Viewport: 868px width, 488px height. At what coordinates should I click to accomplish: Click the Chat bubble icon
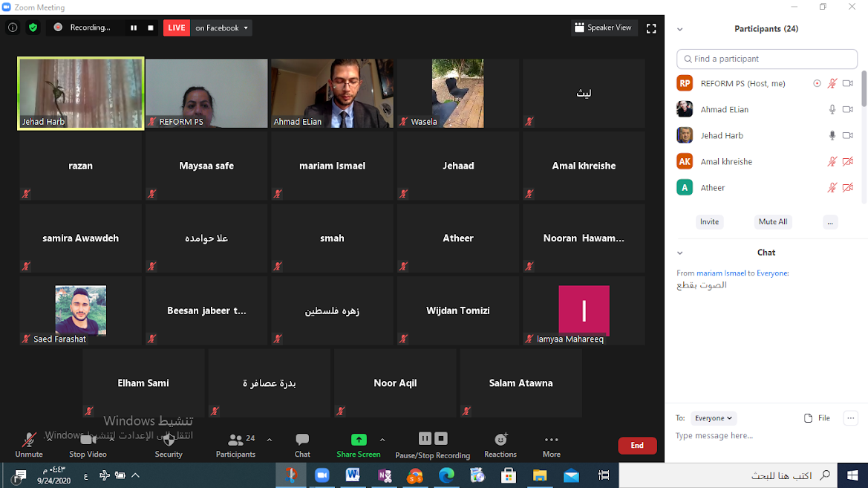(x=302, y=440)
